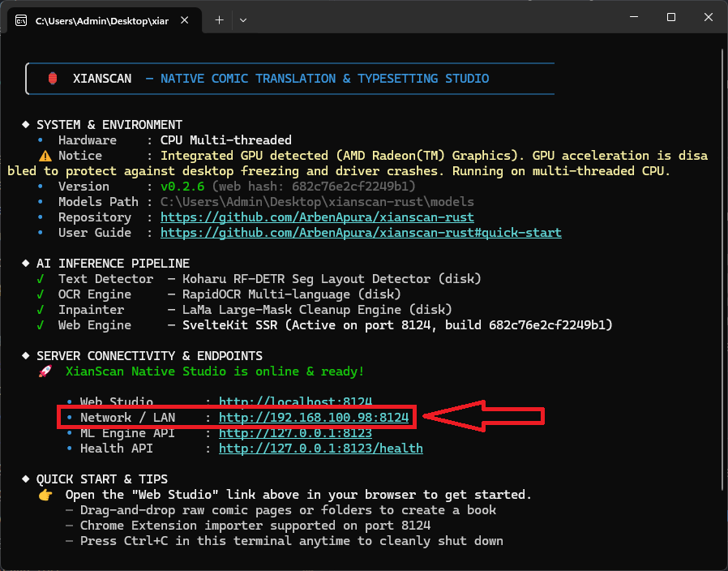Click the pointing hand icon in Quick Start

[45, 495]
